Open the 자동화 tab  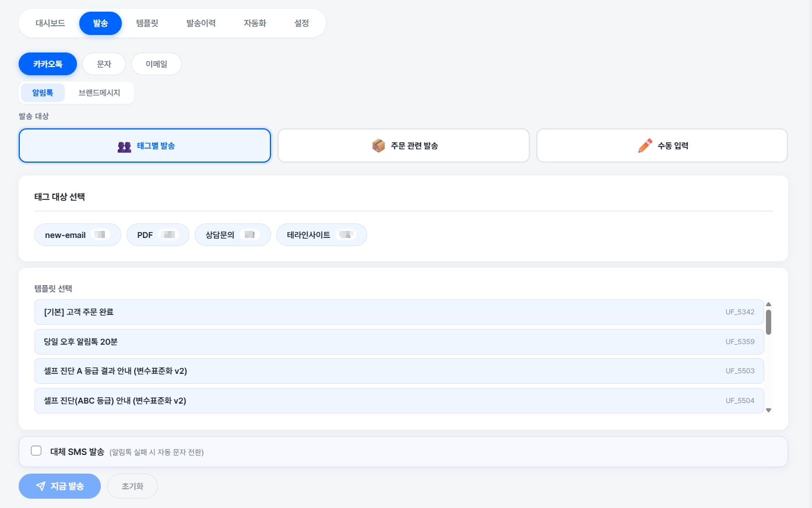[x=255, y=23]
